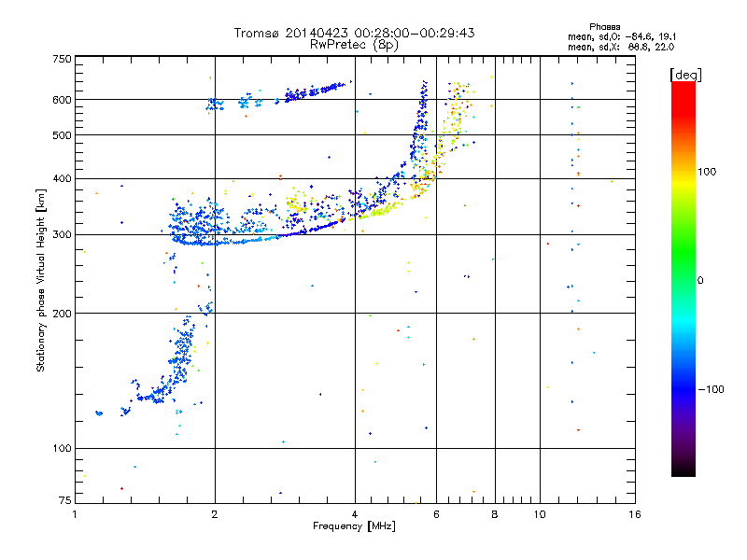Screen dimensions: 747x560
Task: Click the 'mean, sd,O: -84.6, 19.1' statistic
Action: 622,36
